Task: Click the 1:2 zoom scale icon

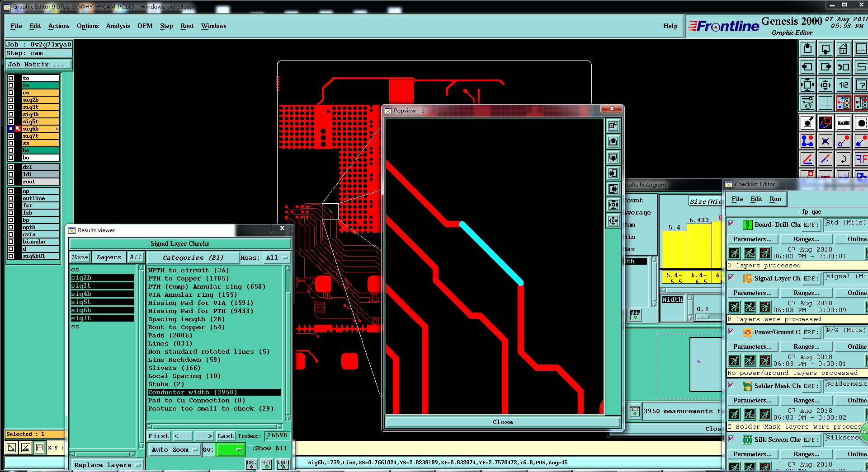Action: 843,85
